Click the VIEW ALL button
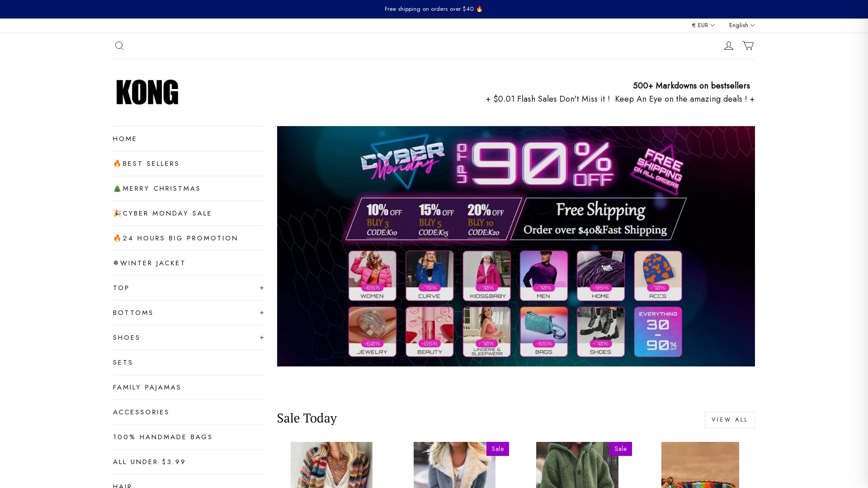Image resolution: width=868 pixels, height=488 pixels. [x=730, y=420]
